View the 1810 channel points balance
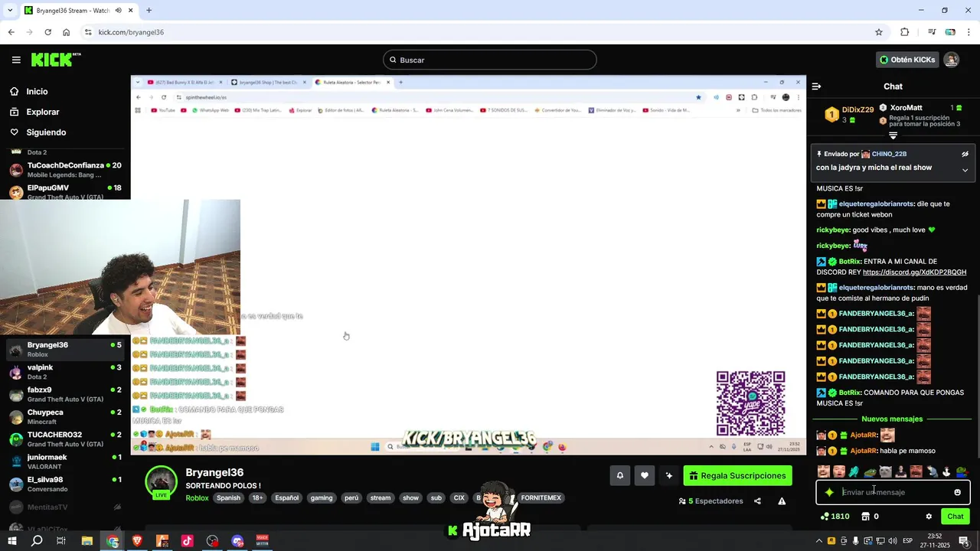The width and height of the screenshot is (980, 551). 835,517
